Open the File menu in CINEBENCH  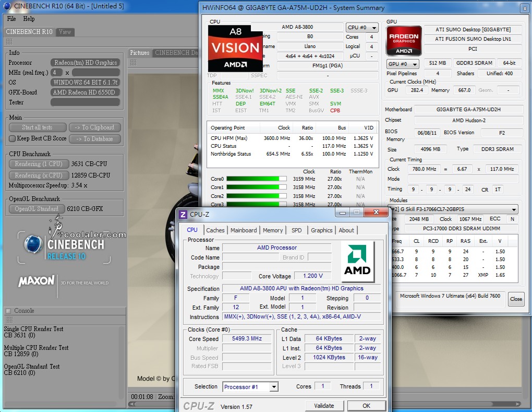[x=11, y=19]
